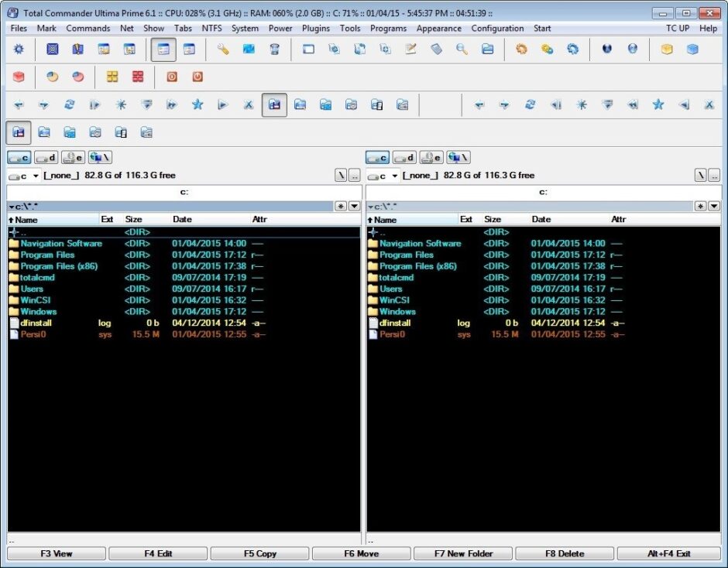Click the F7 New Folder button
Viewport: 728px width, 568px height.
click(x=463, y=553)
